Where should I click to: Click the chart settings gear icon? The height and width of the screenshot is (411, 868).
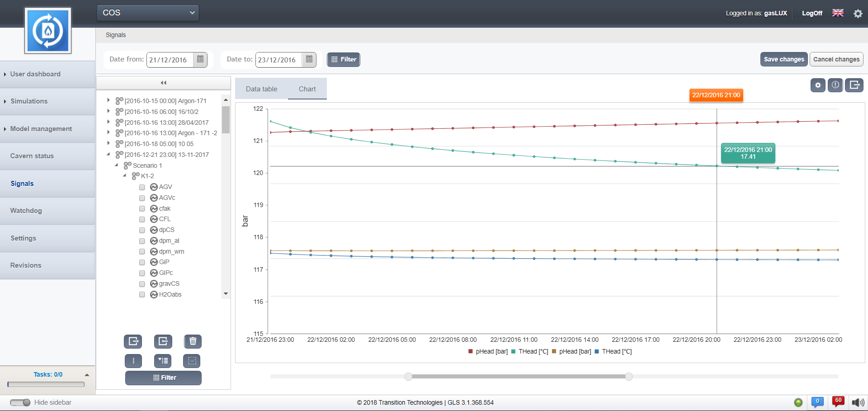[x=818, y=85]
